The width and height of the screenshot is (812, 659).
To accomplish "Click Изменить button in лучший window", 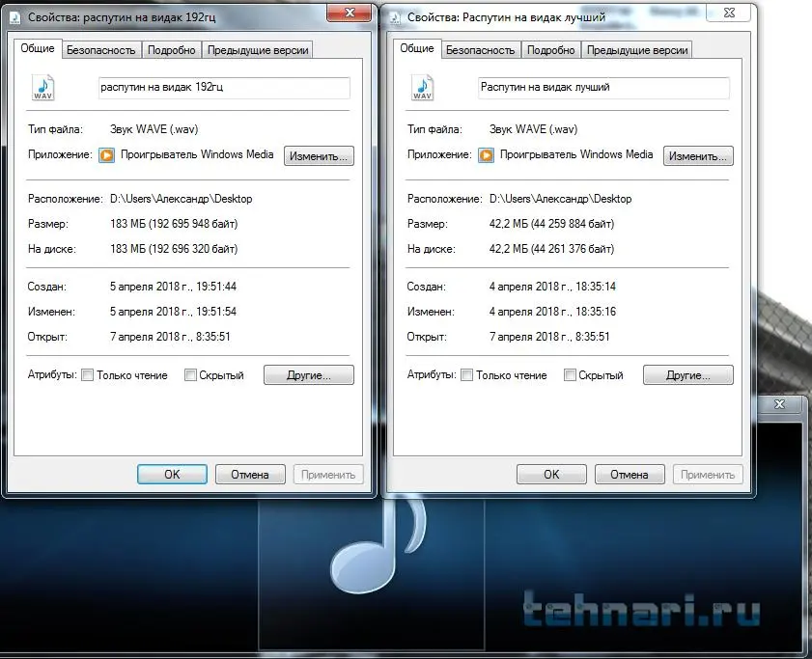I will pos(698,155).
